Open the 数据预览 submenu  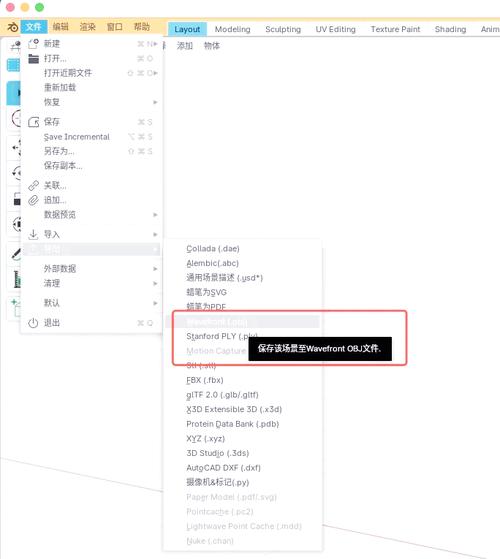(92, 215)
